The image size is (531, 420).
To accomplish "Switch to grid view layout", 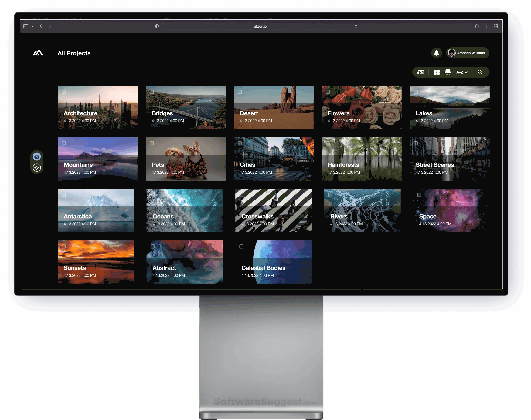I will click(x=437, y=72).
